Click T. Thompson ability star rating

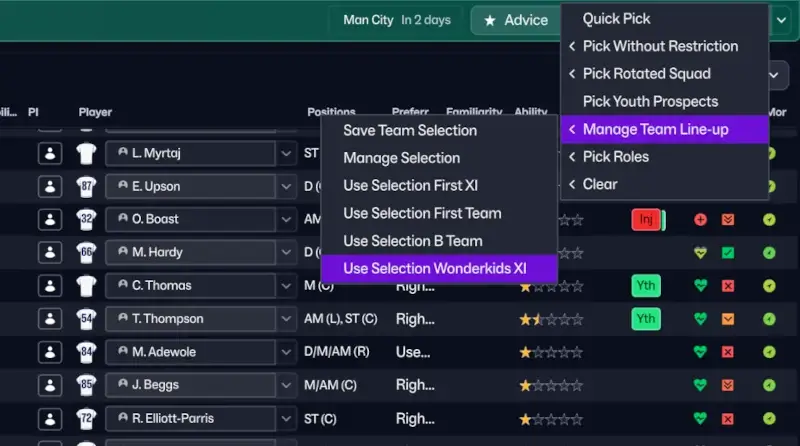(551, 320)
